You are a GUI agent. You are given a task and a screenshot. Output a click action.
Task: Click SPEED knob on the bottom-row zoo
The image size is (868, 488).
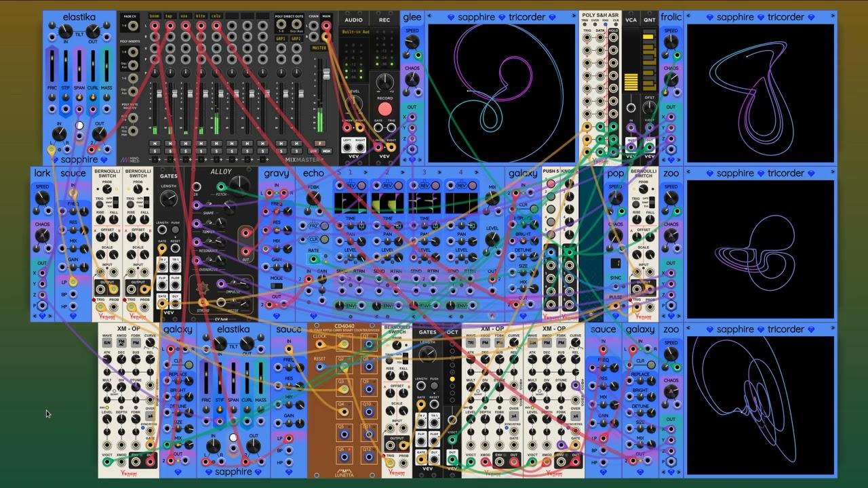click(671, 354)
